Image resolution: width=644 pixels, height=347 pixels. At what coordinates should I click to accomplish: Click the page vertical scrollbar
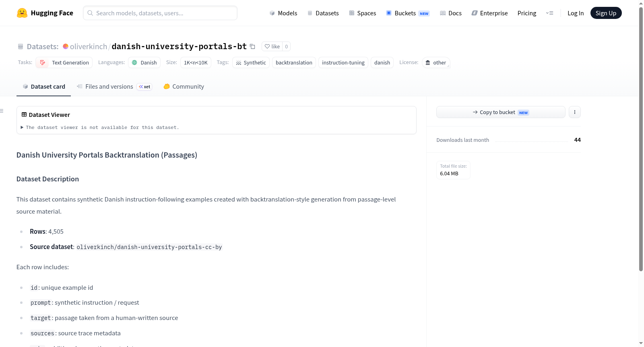641,139
